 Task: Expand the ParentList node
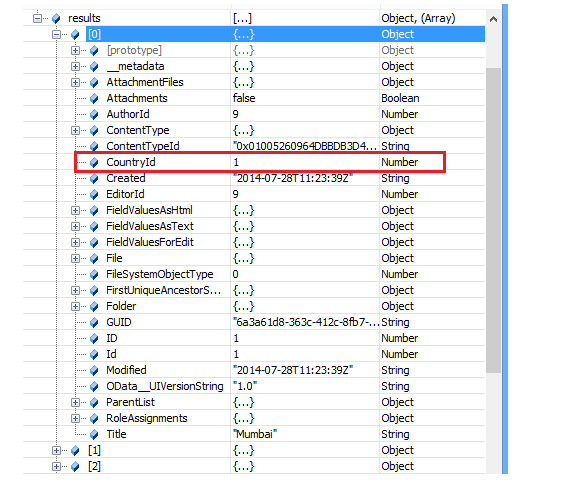75,403
